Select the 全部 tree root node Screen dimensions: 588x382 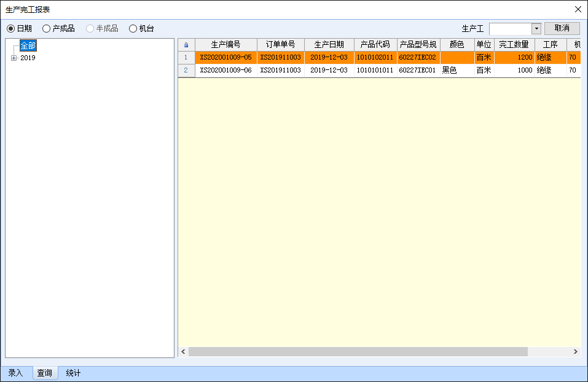pyautogui.click(x=27, y=46)
